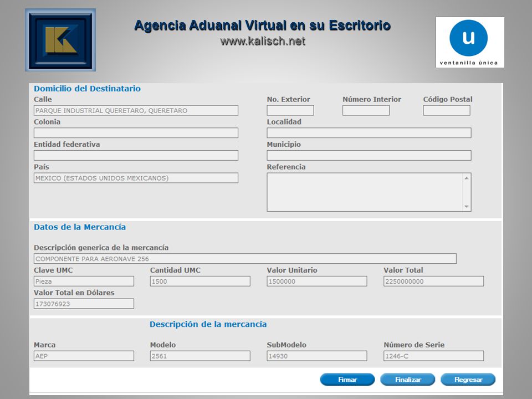Click the Finalizar button
532x399 pixels.
(408, 380)
